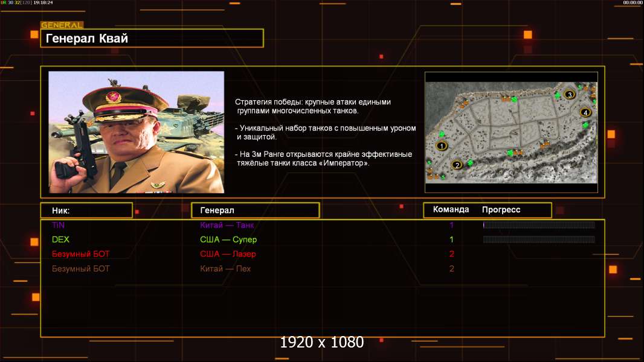Click the first red 'Безумный БОТ' player name
The image size is (644, 362).
(x=81, y=254)
